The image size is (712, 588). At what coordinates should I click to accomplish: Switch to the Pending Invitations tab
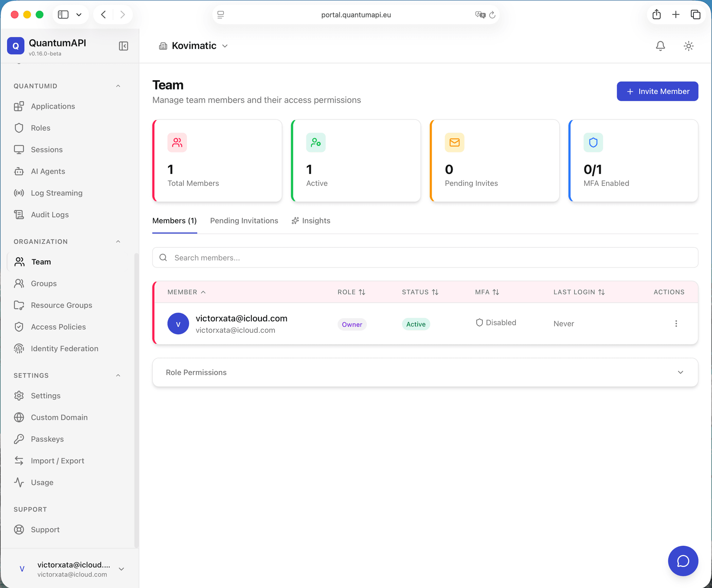(x=244, y=220)
